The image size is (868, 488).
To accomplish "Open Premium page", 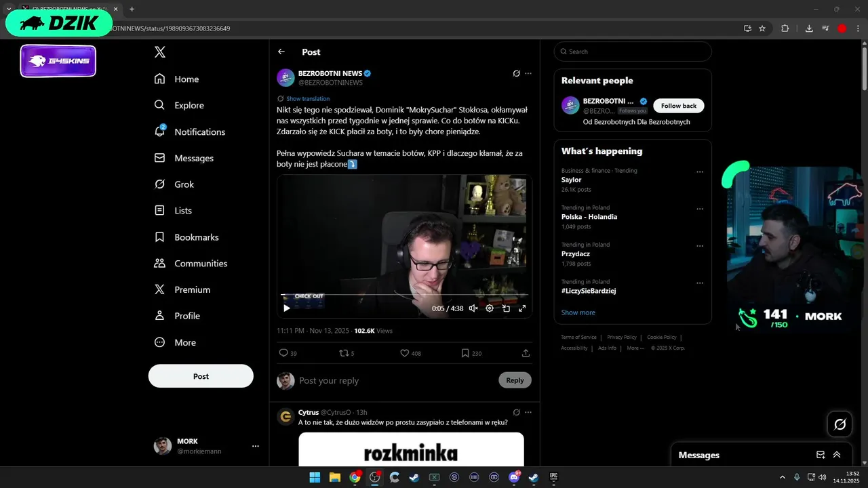I will point(182,289).
